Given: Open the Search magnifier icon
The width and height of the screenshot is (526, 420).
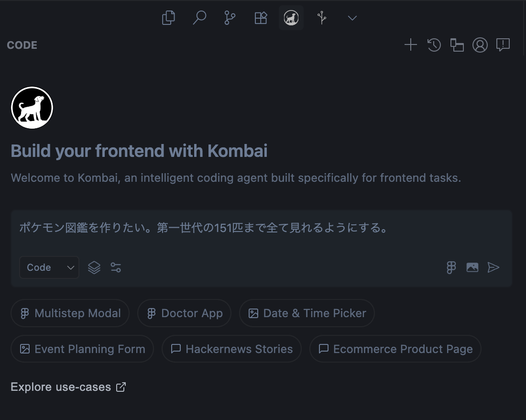Looking at the screenshot, I should 199,18.
